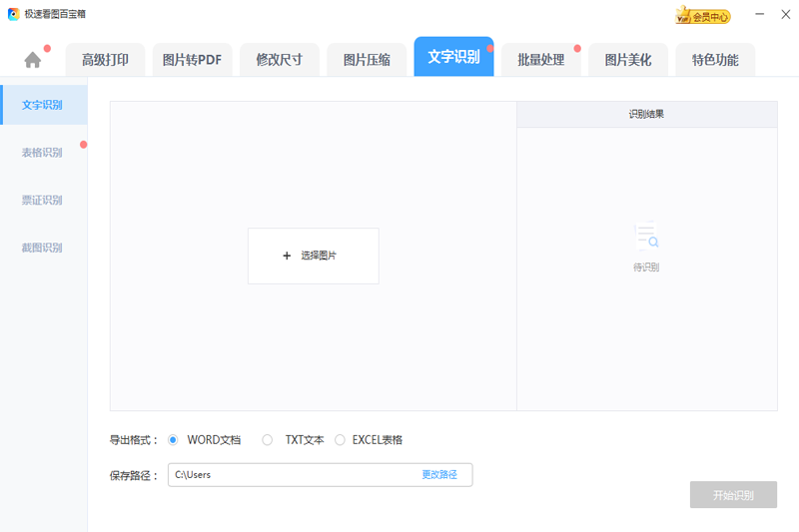
Task: Close the application window
Action: tap(785, 14)
